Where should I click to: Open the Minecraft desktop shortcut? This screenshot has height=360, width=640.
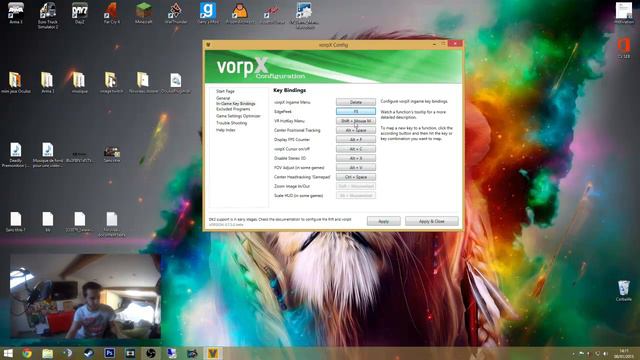143,13
